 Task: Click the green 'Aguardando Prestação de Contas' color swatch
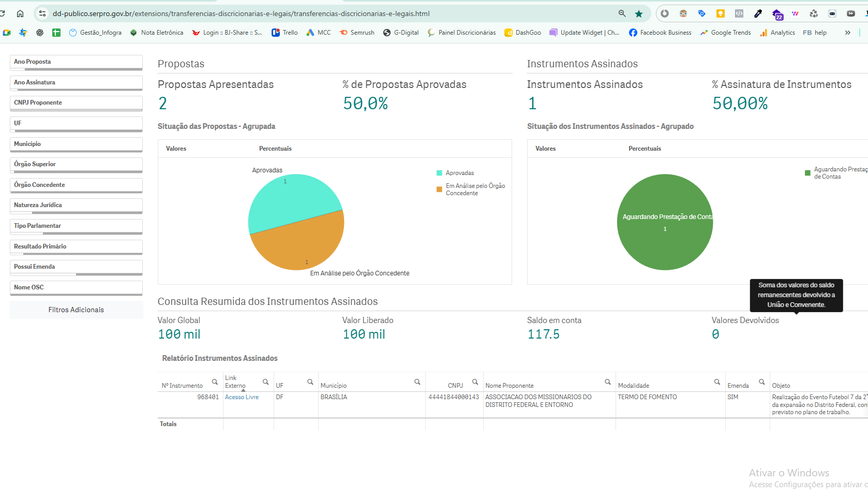pyautogui.click(x=807, y=172)
